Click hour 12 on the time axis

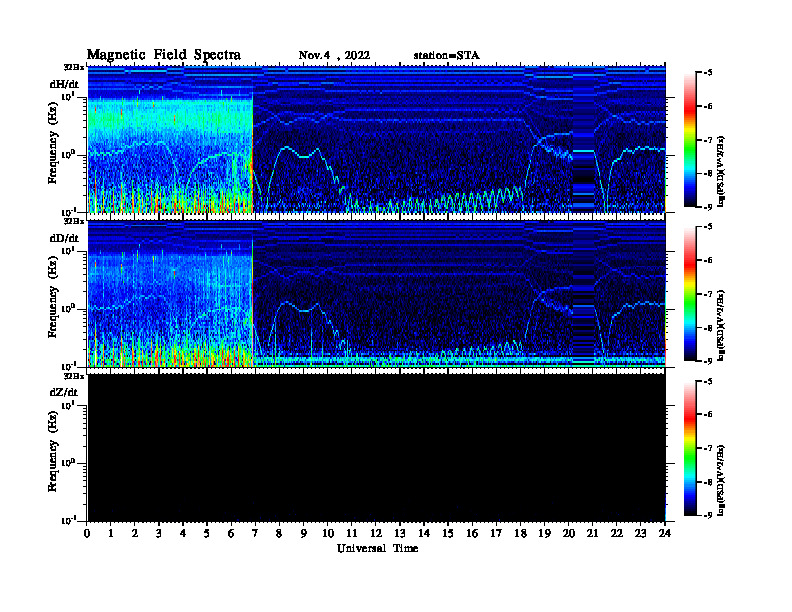click(376, 533)
